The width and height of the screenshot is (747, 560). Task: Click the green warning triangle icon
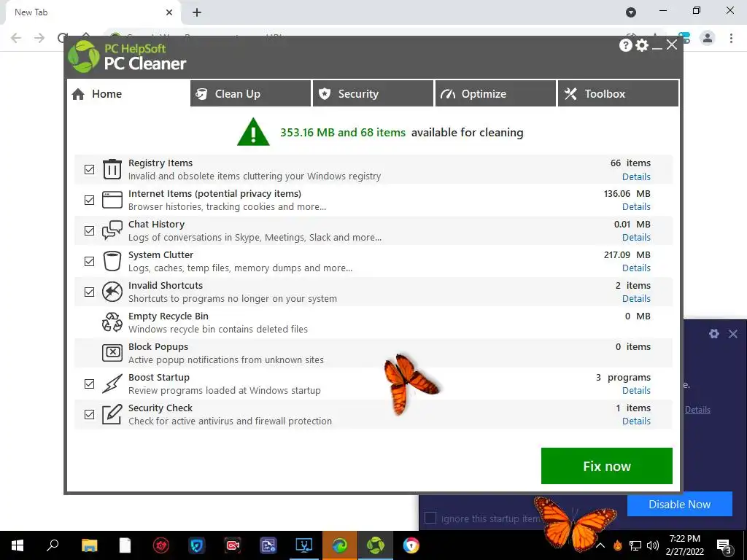click(253, 132)
